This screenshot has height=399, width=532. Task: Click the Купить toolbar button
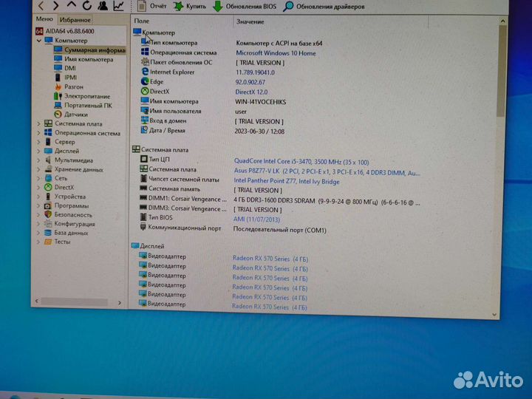point(190,6)
